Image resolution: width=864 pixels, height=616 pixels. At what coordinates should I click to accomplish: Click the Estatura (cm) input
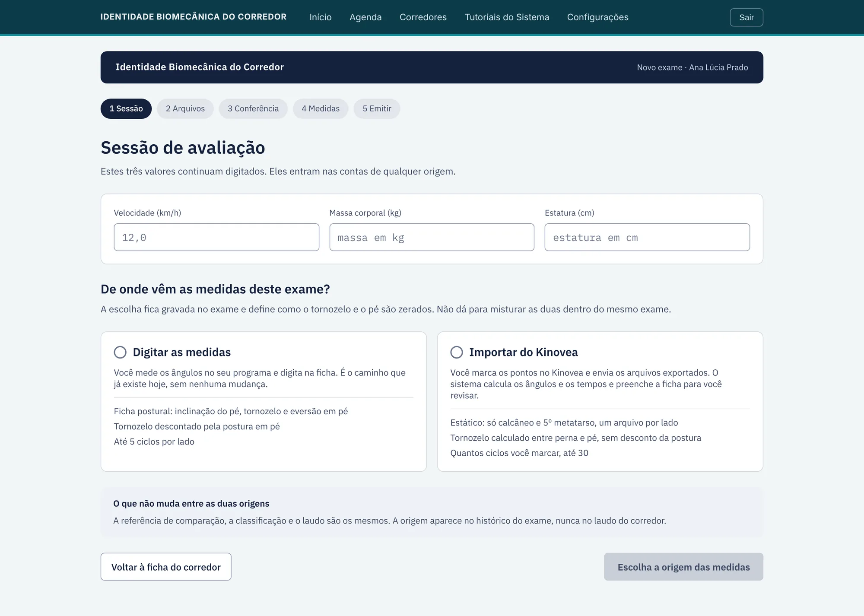pos(647,237)
